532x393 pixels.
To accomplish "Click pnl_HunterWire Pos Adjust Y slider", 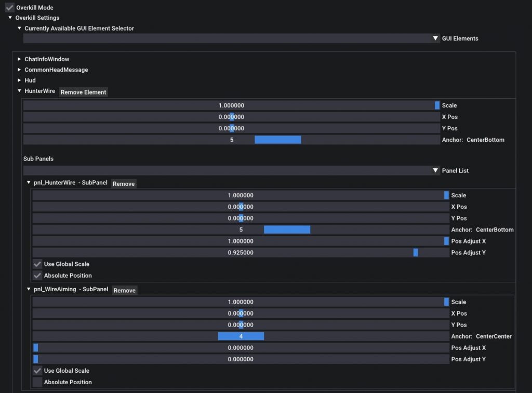I will coord(241,252).
